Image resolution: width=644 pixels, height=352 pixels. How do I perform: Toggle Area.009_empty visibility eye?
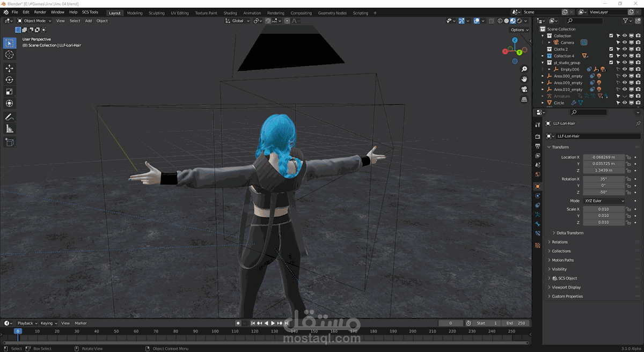click(x=625, y=83)
